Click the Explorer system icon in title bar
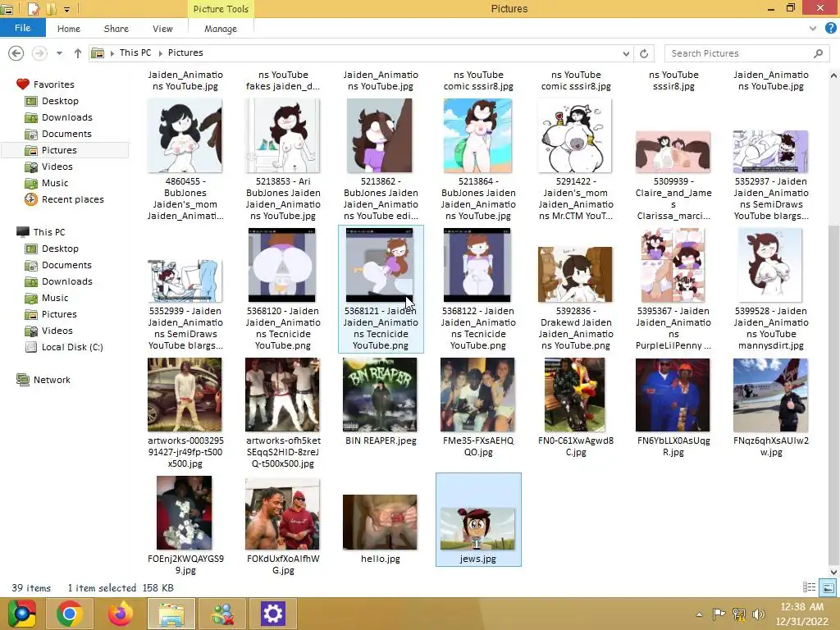The width and height of the screenshot is (840, 630). click(7, 9)
